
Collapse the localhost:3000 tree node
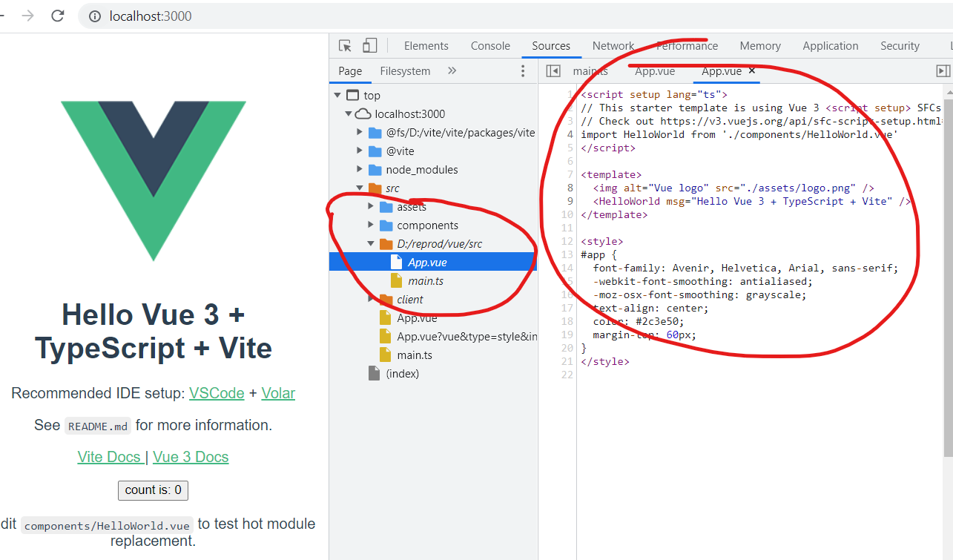coord(348,114)
